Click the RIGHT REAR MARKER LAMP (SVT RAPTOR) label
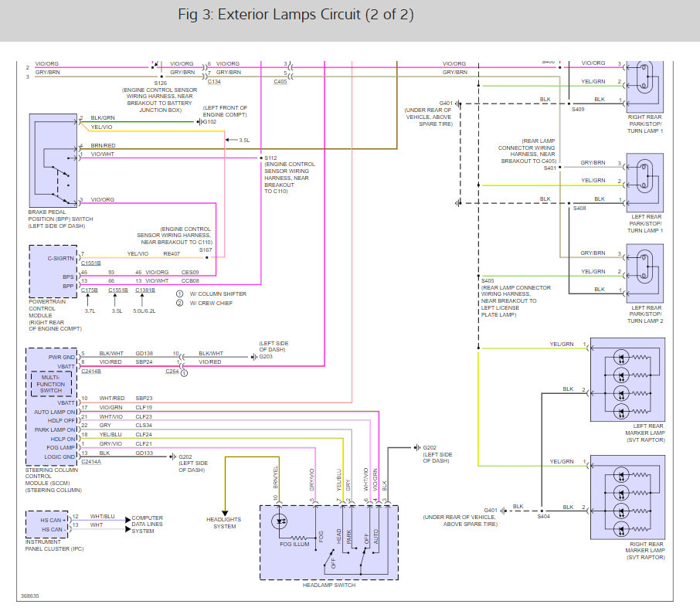Screen dimensions: 700x611 pyautogui.click(x=645, y=551)
